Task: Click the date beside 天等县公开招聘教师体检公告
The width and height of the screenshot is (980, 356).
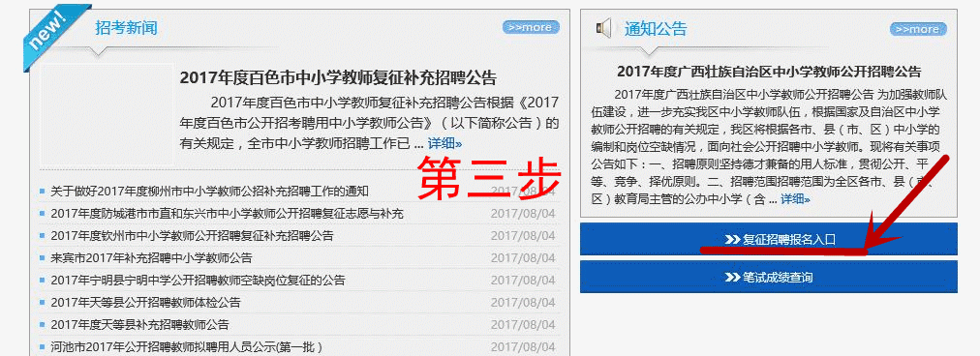Action: click(x=523, y=303)
